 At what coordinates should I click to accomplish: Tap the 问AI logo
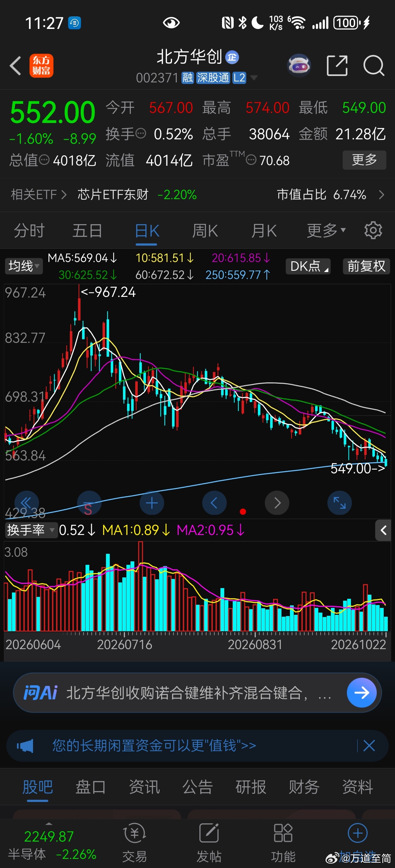coord(40,693)
